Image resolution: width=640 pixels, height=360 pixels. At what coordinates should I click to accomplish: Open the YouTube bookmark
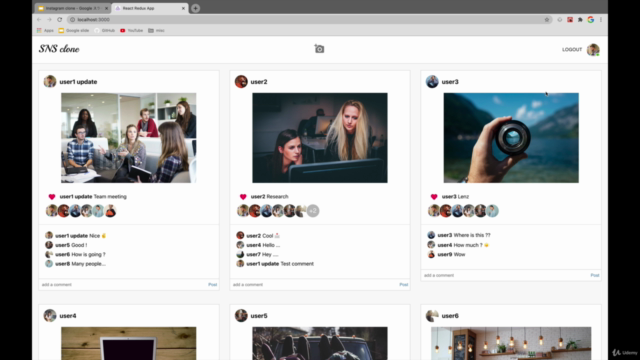(x=131, y=31)
